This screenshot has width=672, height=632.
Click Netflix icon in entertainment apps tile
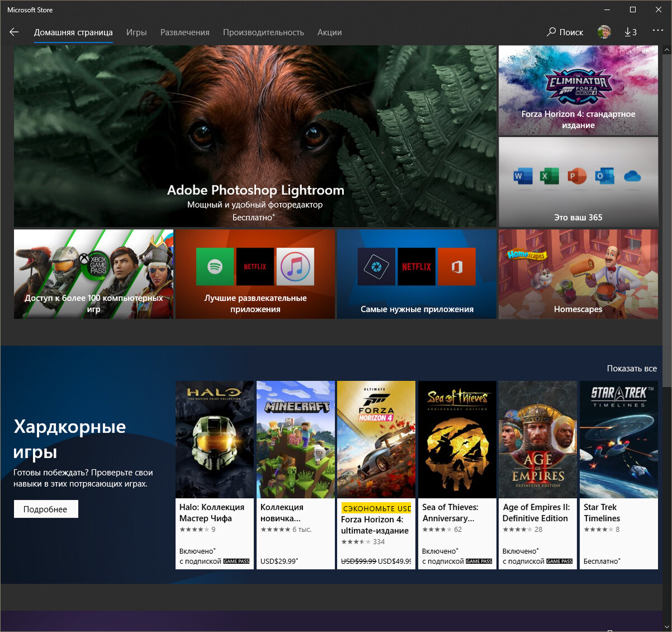click(x=255, y=267)
